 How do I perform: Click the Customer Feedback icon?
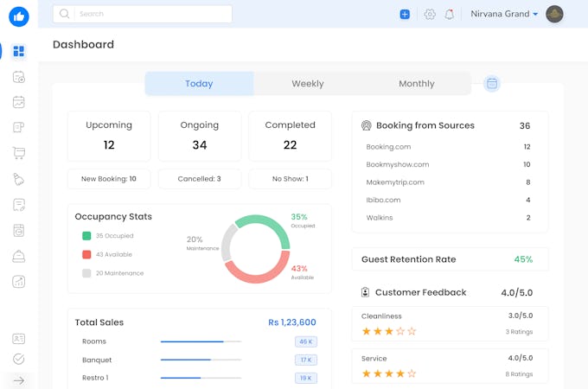coord(365,292)
